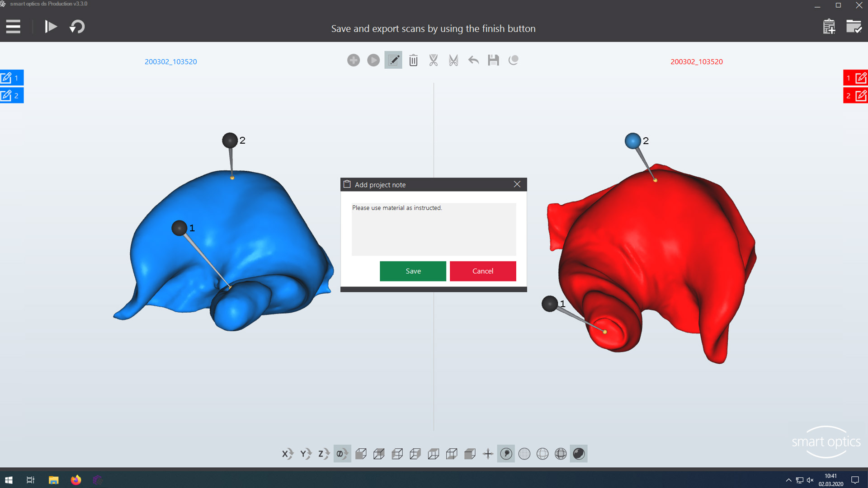
Task: Open the hamburger main menu
Action: coord(13,27)
